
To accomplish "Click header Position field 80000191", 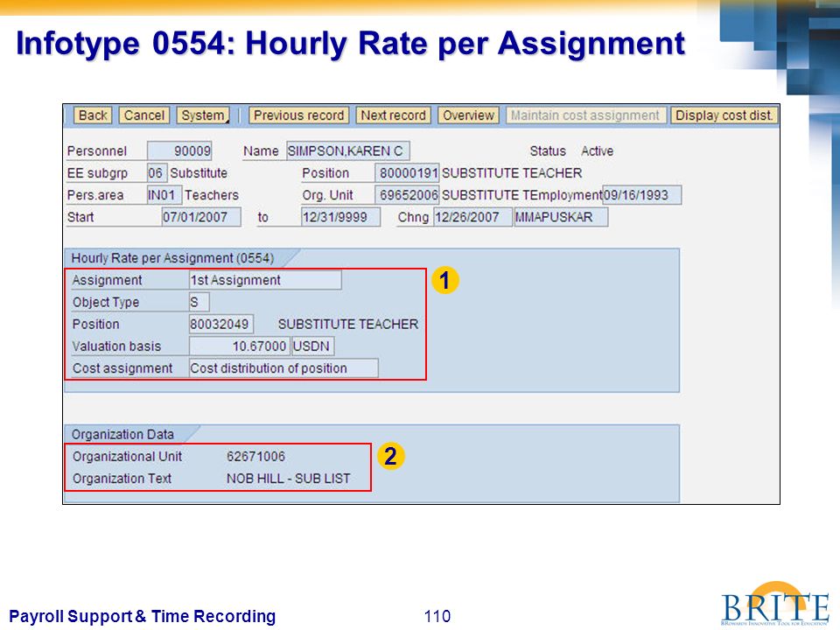I will [x=407, y=173].
